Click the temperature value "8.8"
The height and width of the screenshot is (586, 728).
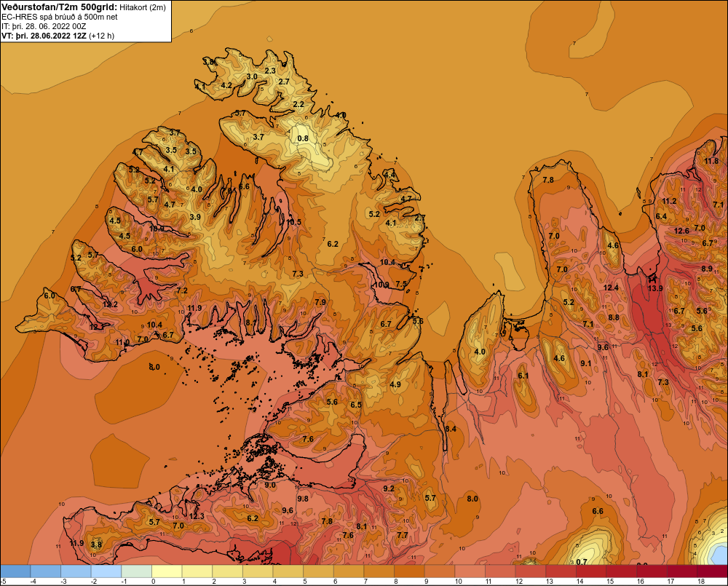[614, 317]
